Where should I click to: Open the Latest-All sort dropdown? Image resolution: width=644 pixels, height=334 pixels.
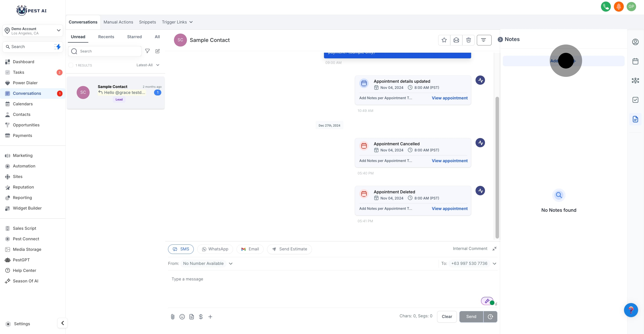148,65
